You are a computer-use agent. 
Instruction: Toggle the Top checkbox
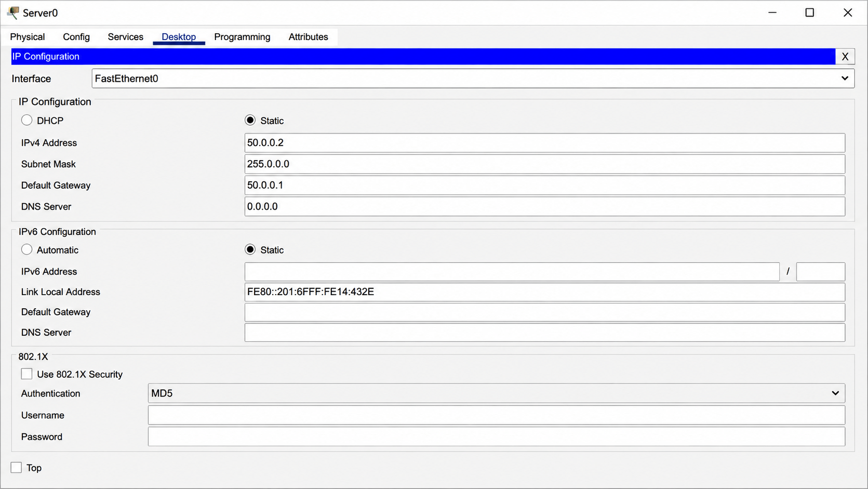click(x=16, y=467)
